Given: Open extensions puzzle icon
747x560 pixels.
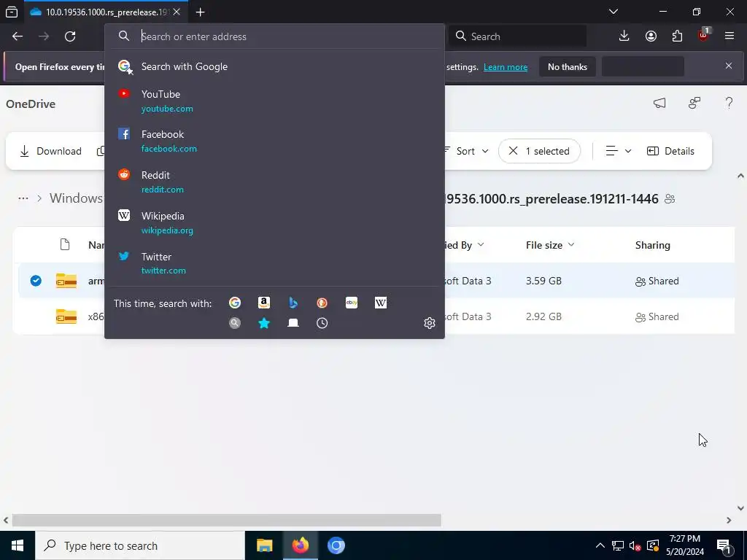Looking at the screenshot, I should tap(677, 36).
